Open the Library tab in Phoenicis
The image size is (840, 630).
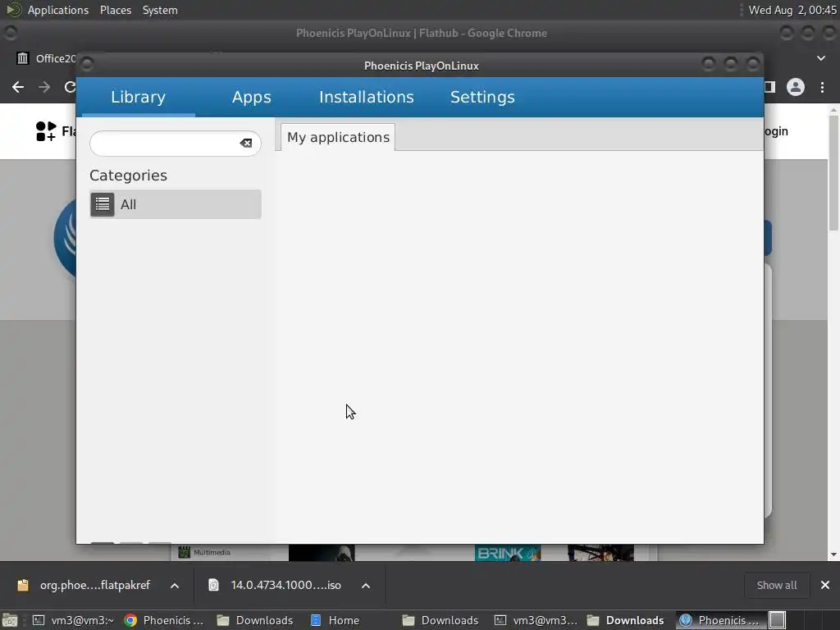[x=138, y=97]
